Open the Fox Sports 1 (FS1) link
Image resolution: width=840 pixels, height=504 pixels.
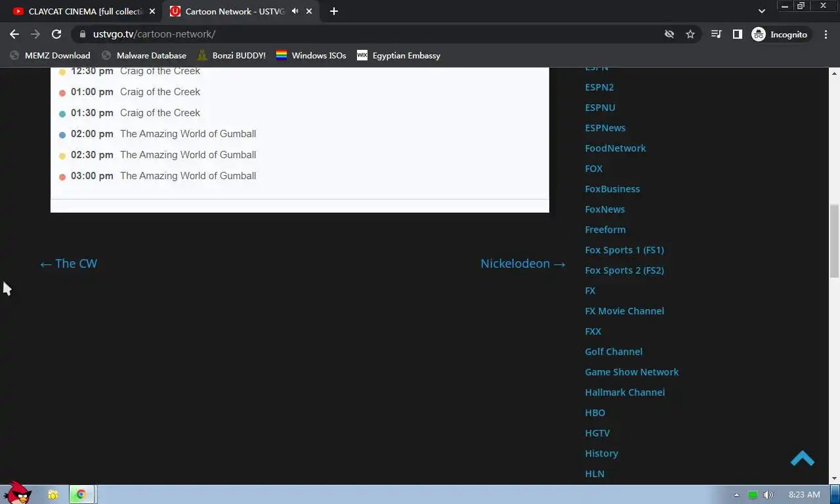click(624, 249)
